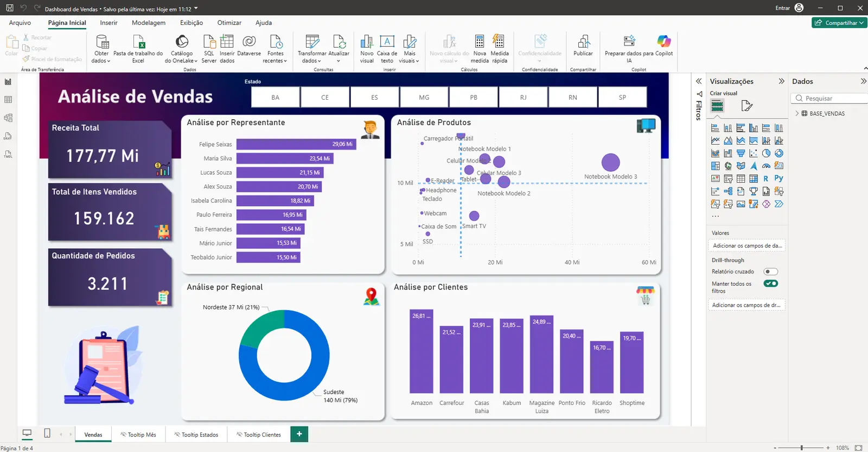Image resolution: width=868 pixels, height=452 pixels.
Task: Select the RJ state slicer button
Action: (524, 98)
